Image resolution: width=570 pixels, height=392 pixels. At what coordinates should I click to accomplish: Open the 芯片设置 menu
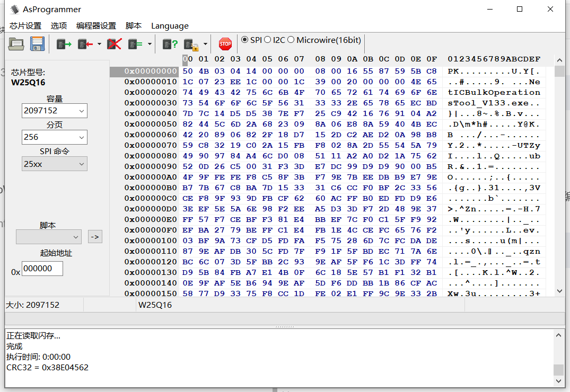(25, 26)
